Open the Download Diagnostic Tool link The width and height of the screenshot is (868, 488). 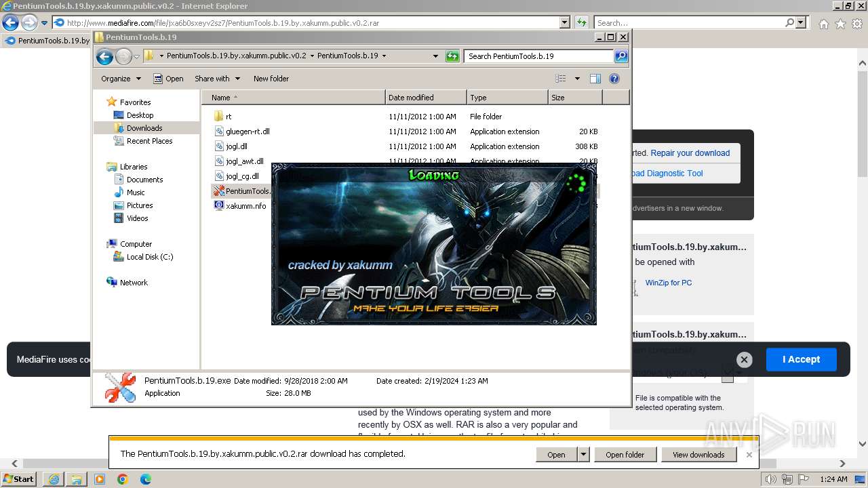click(667, 174)
